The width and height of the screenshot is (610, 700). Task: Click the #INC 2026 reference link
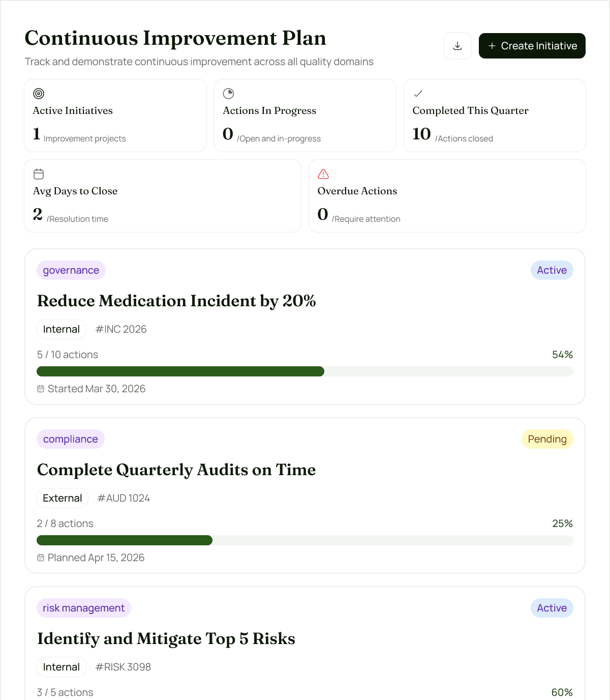(120, 329)
